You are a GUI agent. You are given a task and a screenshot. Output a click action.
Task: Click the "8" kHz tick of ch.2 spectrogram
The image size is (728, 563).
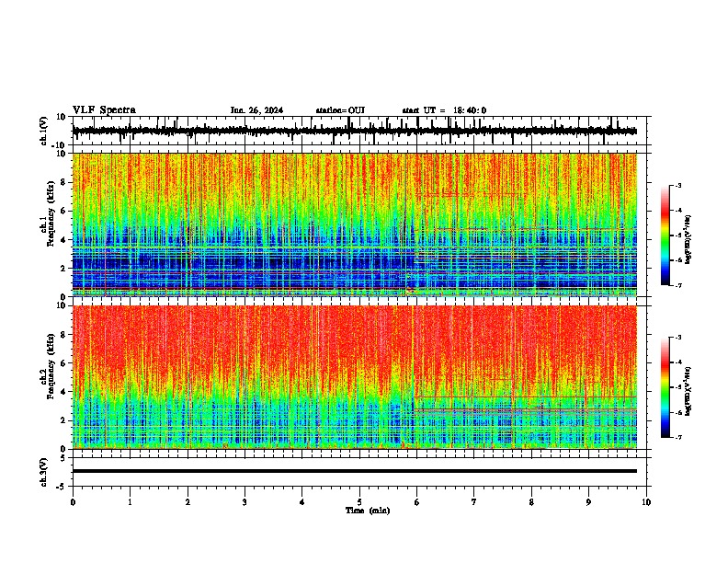click(x=64, y=335)
